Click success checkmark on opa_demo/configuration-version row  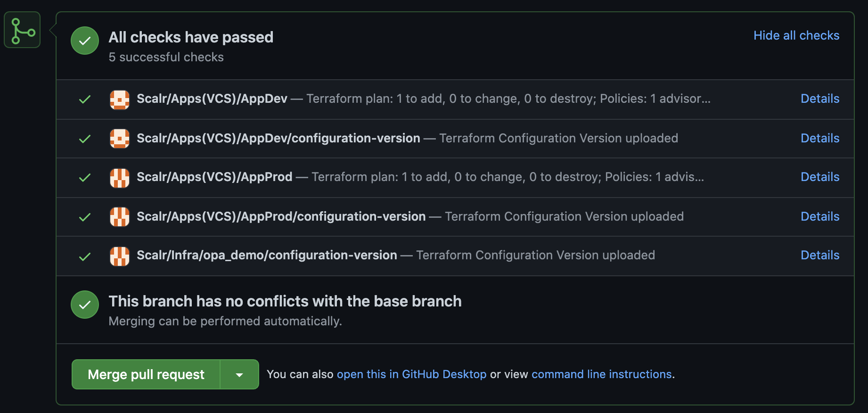coord(85,256)
